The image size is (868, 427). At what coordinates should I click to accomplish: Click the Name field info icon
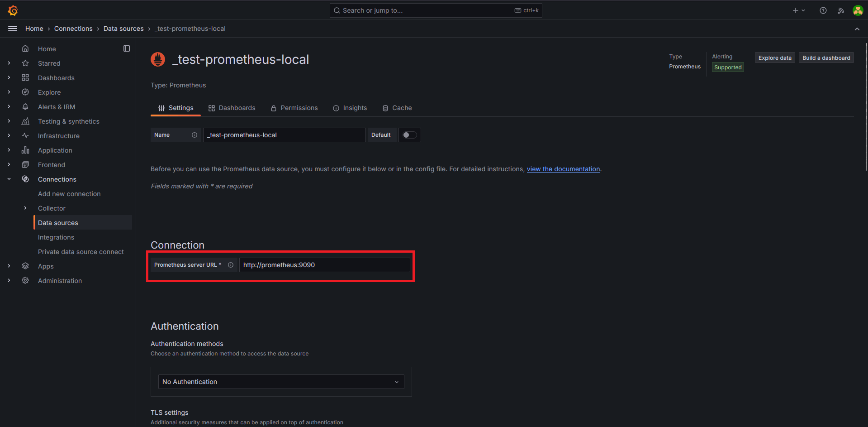194,135
